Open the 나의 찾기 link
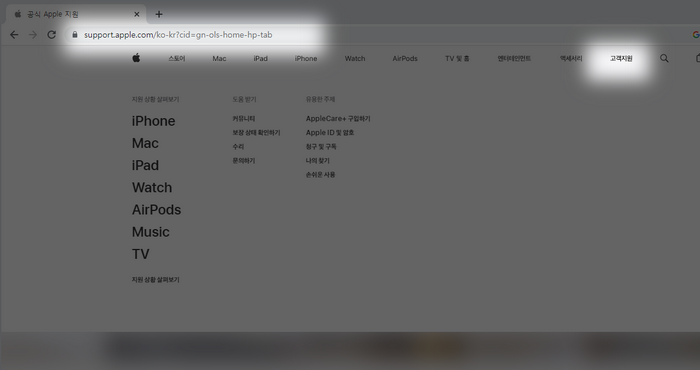 click(x=317, y=161)
